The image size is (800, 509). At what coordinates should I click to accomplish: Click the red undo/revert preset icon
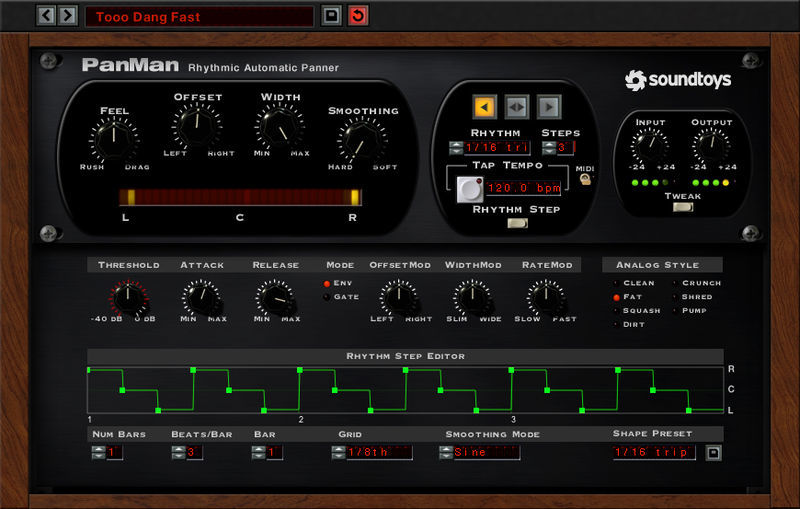coord(358,16)
